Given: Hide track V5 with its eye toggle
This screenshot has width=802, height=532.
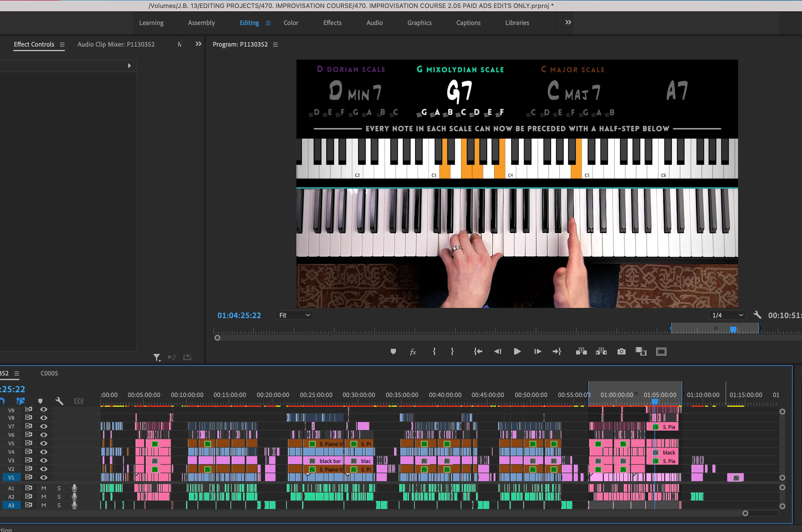Looking at the screenshot, I should (x=44, y=443).
